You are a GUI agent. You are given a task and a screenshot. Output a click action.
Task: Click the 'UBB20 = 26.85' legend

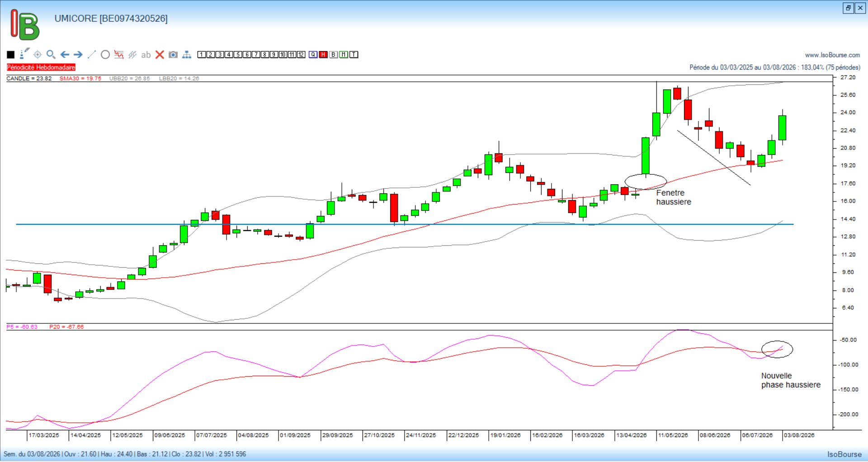coord(130,79)
